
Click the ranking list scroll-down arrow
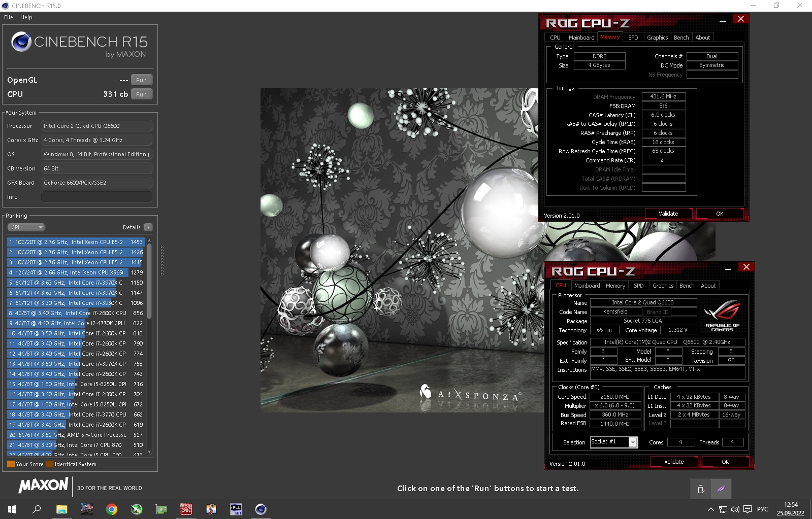click(149, 452)
